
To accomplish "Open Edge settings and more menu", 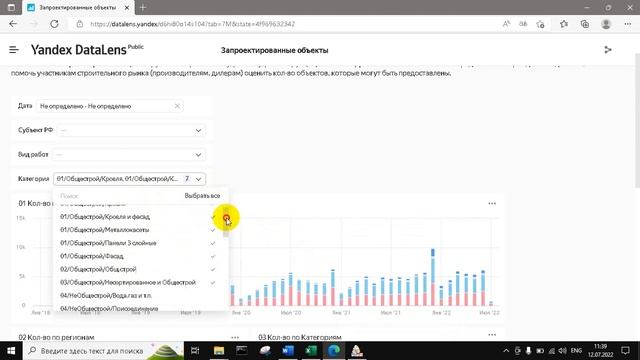I will tap(628, 24).
